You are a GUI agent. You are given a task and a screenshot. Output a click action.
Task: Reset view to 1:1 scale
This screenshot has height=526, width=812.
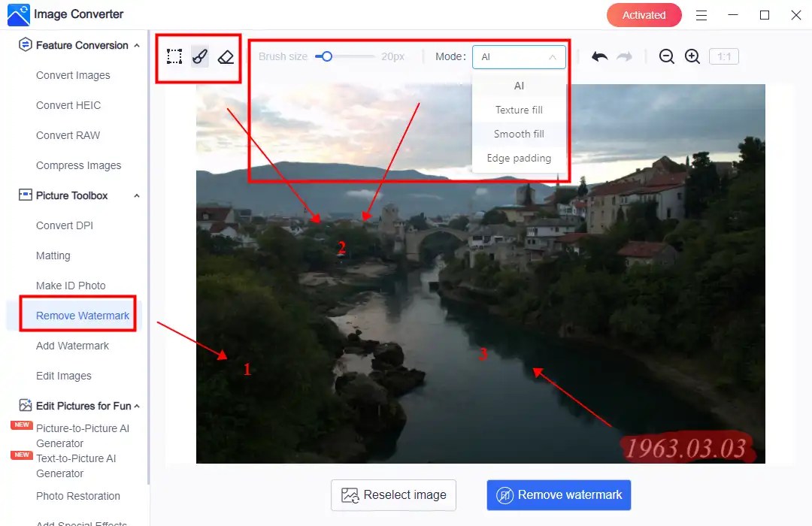click(723, 56)
